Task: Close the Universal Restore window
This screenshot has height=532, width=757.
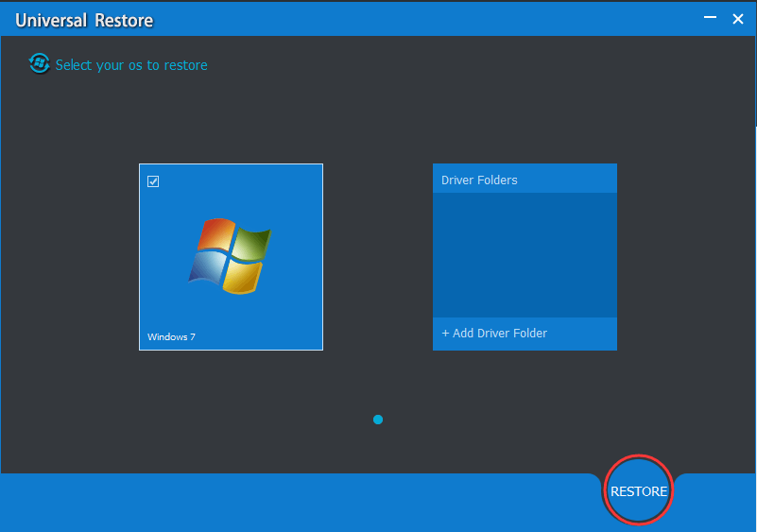Action: click(x=738, y=19)
